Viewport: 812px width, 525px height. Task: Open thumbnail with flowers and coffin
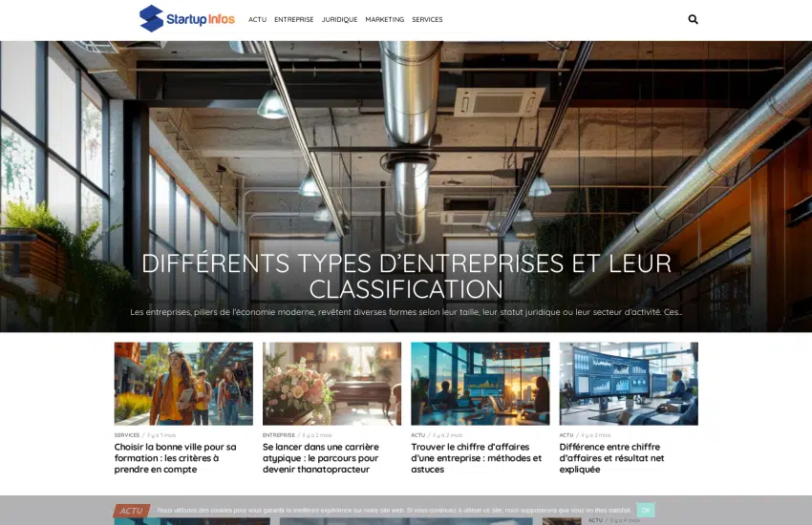pyautogui.click(x=331, y=384)
